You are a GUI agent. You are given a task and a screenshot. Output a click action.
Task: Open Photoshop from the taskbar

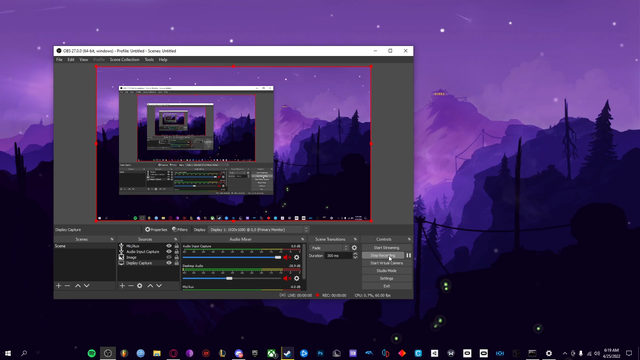click(320, 353)
